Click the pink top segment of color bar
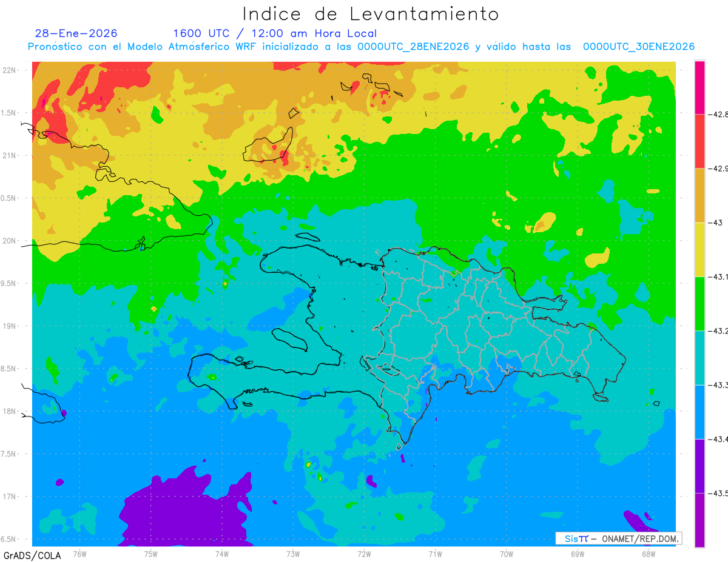This screenshot has width=728, height=562. click(699, 87)
